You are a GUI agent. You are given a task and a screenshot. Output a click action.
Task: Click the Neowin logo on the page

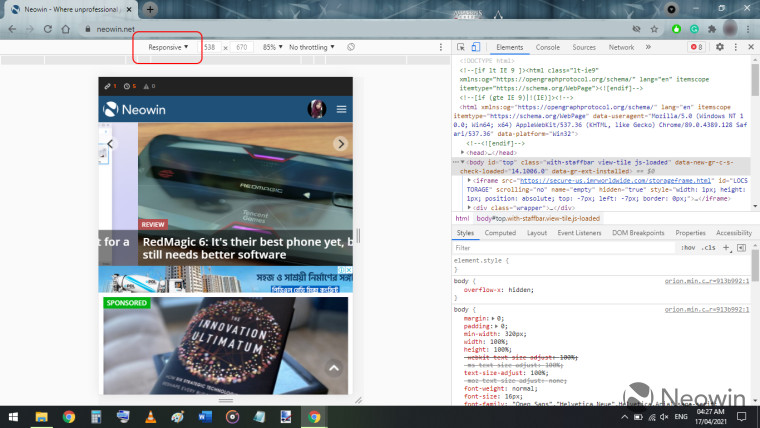tap(134, 110)
